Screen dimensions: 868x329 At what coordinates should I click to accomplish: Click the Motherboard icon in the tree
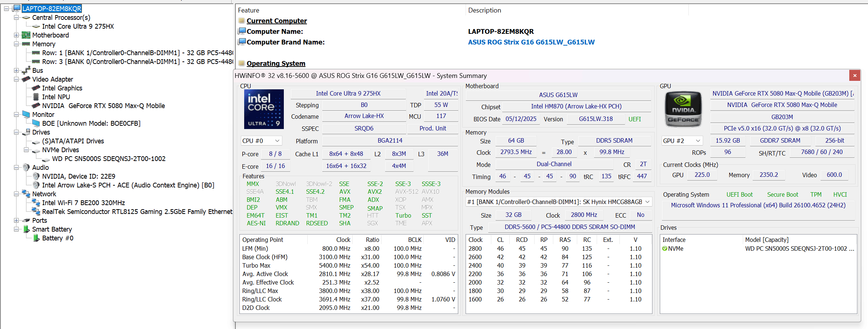tap(26, 35)
